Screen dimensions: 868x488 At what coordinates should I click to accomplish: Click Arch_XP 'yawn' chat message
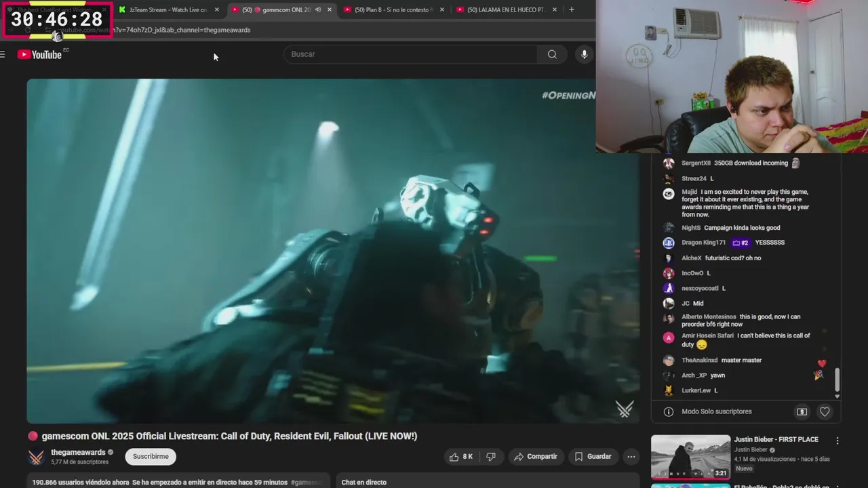[717, 375]
